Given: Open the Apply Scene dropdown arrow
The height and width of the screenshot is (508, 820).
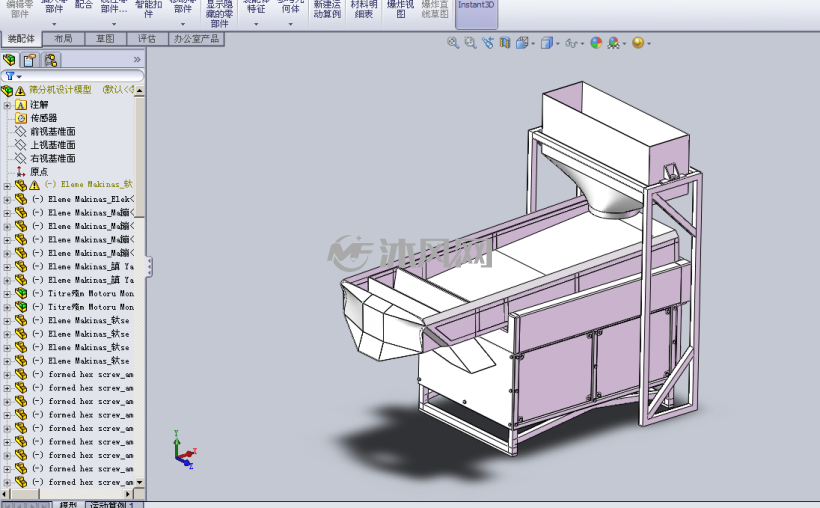Looking at the screenshot, I should 624,44.
